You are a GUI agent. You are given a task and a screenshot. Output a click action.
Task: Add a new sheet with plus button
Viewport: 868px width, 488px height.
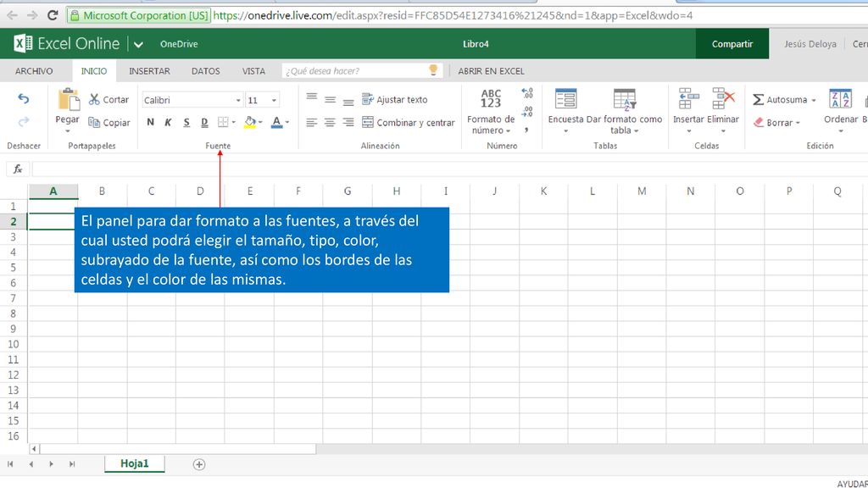point(199,465)
